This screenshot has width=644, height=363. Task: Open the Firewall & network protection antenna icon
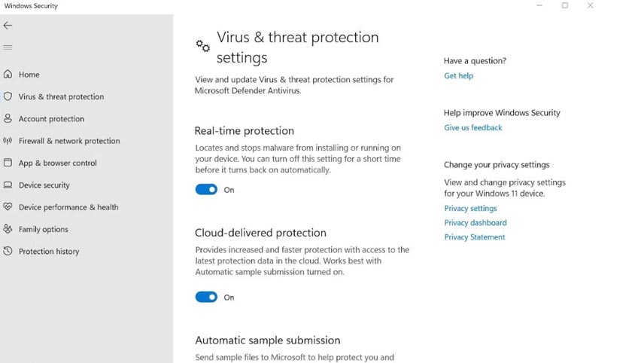pos(8,141)
